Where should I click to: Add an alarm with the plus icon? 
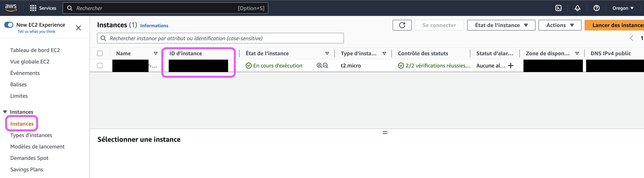pos(511,66)
